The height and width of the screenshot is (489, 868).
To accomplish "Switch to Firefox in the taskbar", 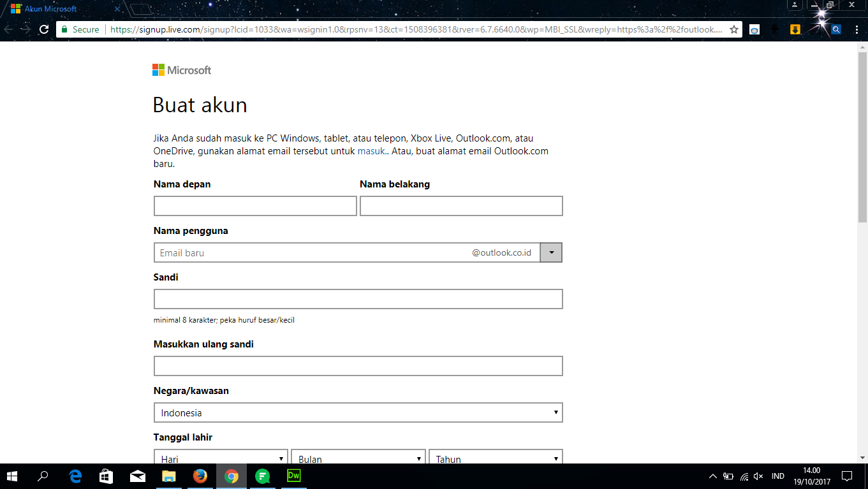I will (x=200, y=476).
